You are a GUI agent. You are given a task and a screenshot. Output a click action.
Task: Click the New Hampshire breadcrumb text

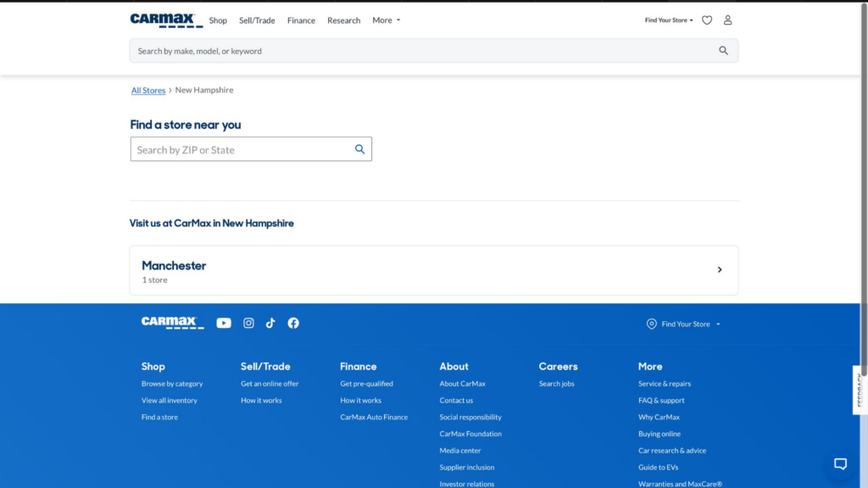coord(204,90)
